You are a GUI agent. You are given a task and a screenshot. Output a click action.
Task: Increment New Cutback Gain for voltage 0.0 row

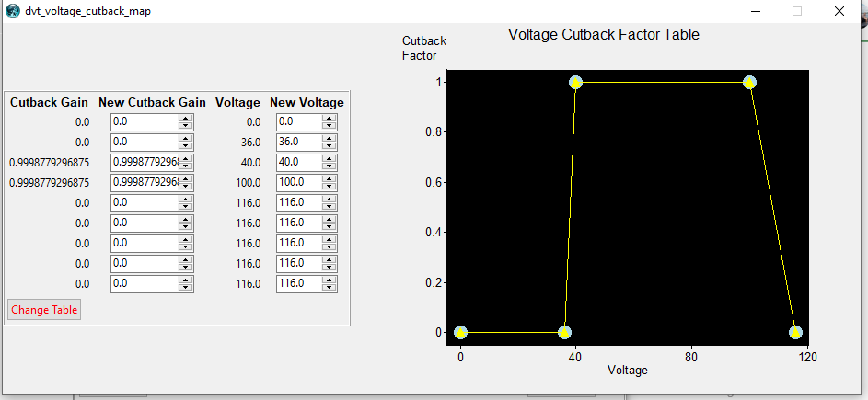pyautogui.click(x=186, y=119)
